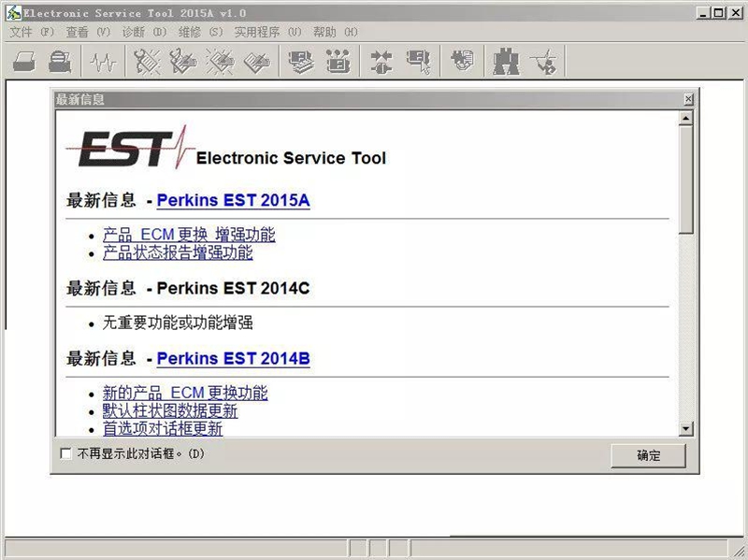Screen dimensions: 748x560
Task: Launch the WinFlash toolbar icon
Action: point(462,61)
